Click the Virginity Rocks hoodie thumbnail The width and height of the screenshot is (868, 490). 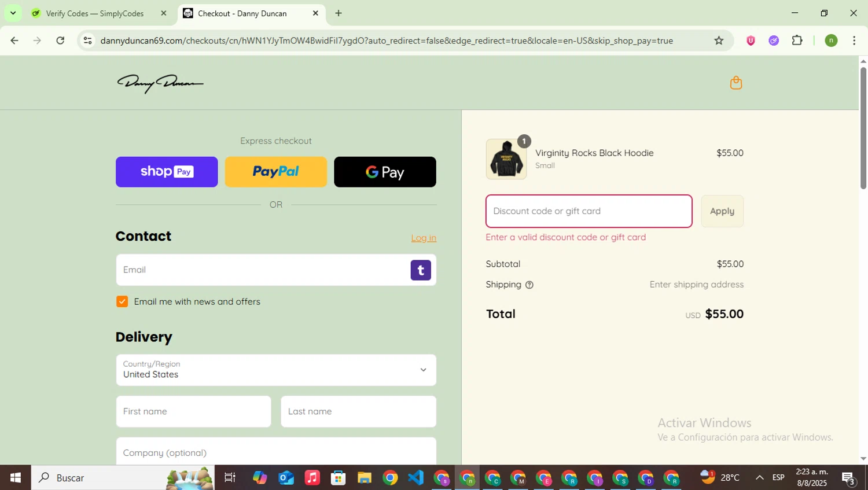coord(506,159)
